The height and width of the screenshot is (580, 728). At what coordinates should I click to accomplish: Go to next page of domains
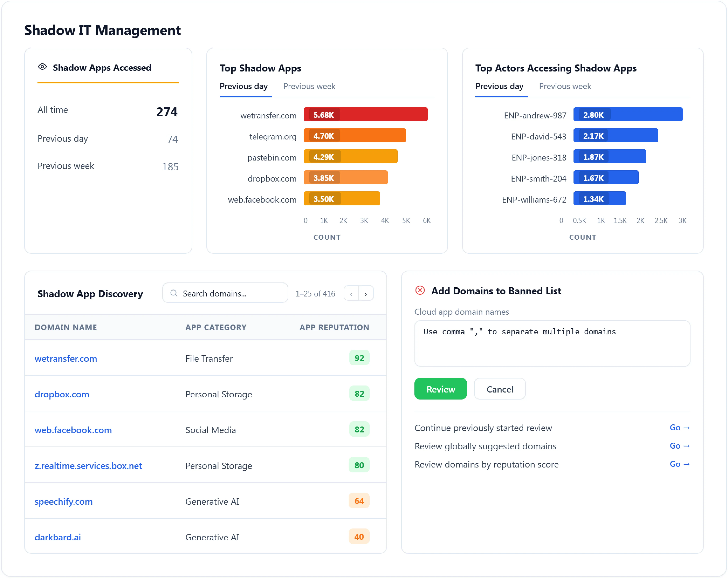tap(366, 294)
